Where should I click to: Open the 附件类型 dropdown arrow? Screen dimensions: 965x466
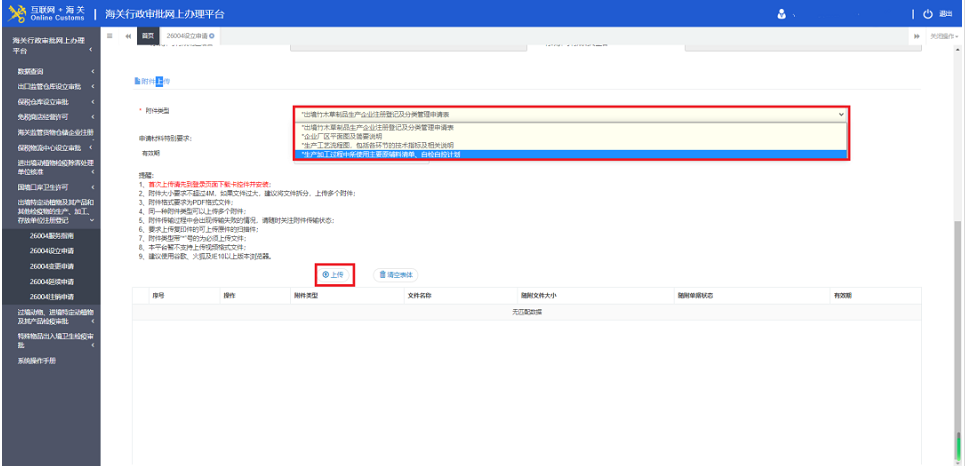point(841,115)
